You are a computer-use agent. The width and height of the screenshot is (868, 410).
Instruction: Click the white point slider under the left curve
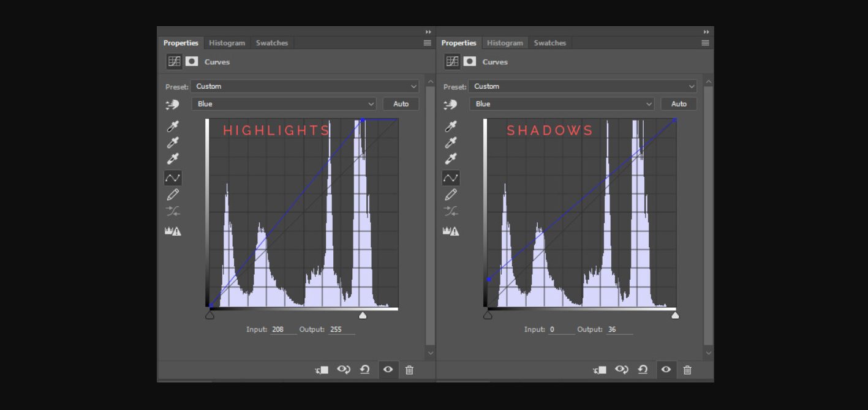pyautogui.click(x=363, y=315)
